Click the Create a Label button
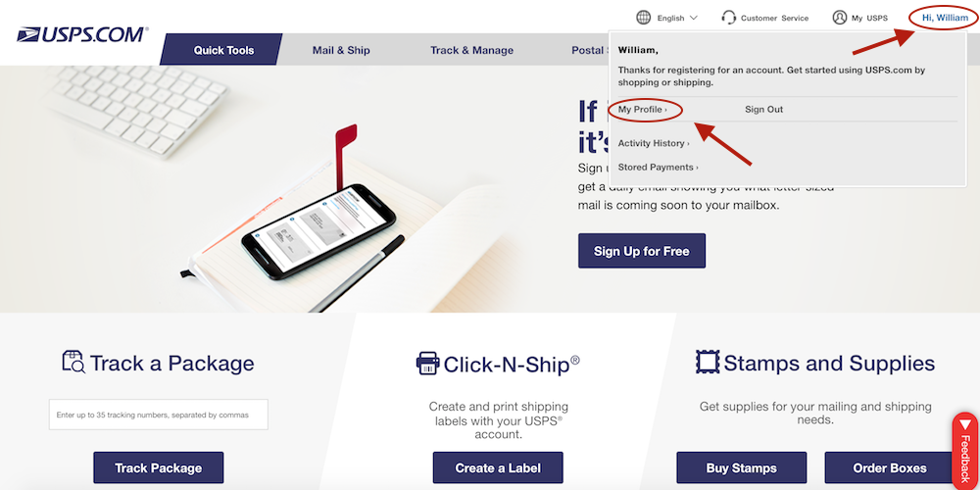Screen dimensions: 980x490 (x=498, y=467)
